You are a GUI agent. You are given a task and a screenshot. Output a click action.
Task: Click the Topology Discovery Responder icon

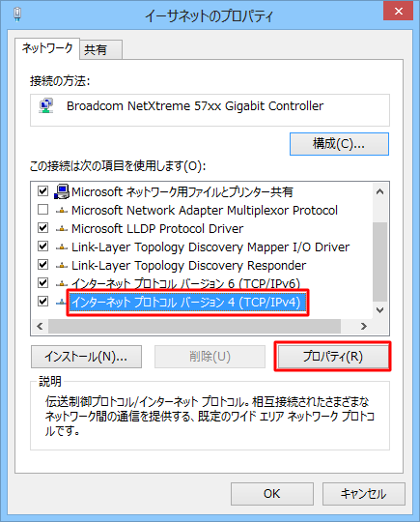pyautogui.click(x=62, y=266)
